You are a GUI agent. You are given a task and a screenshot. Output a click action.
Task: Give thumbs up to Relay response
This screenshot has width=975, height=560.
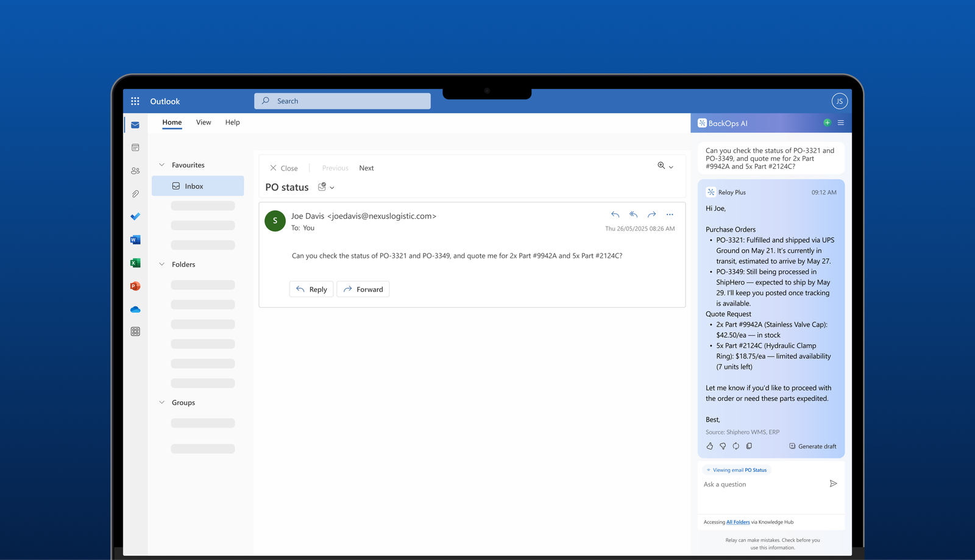(709, 446)
